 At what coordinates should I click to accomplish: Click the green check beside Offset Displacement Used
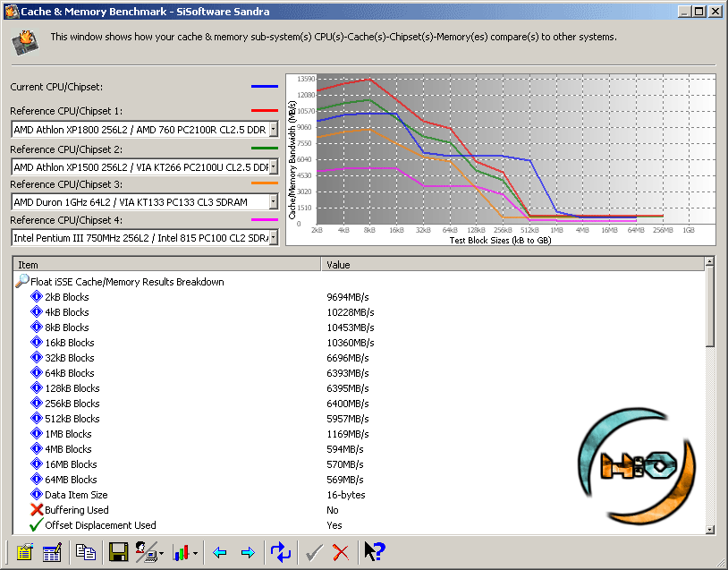tap(36, 525)
